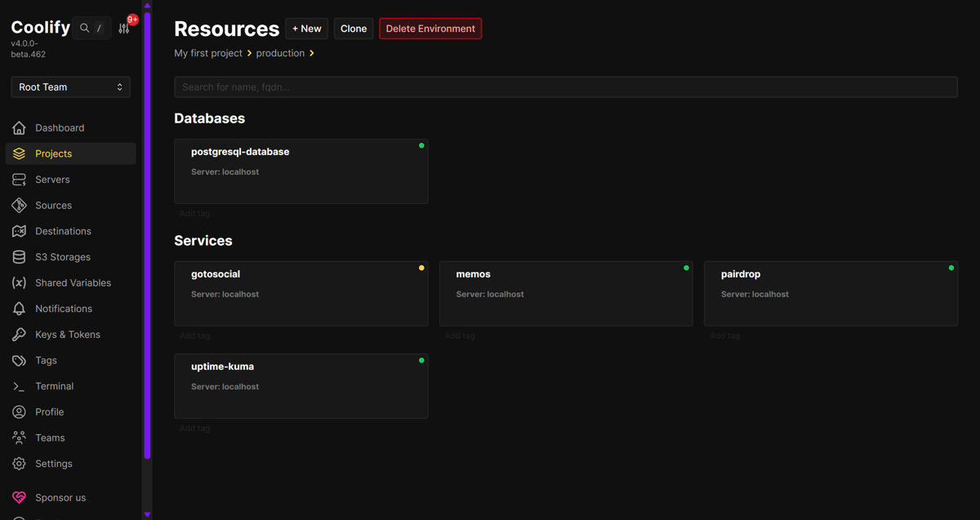This screenshot has height=520, width=980.
Task: Click the Dashboard home icon
Action: click(x=19, y=128)
